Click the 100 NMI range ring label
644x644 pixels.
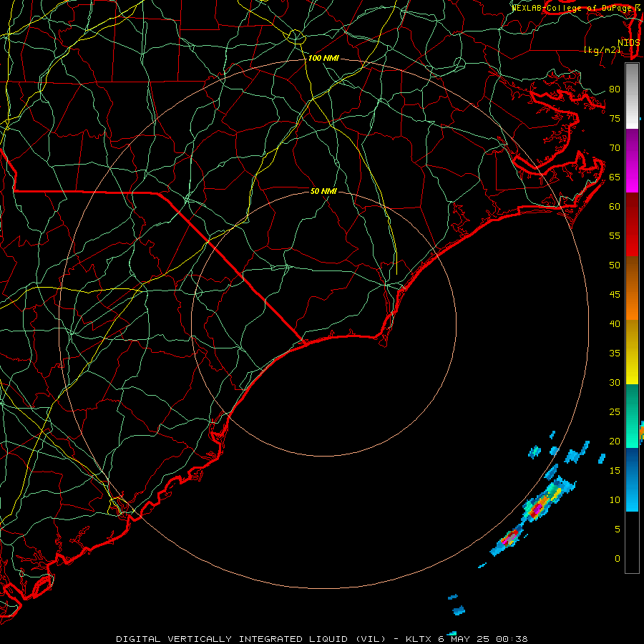tap(323, 59)
